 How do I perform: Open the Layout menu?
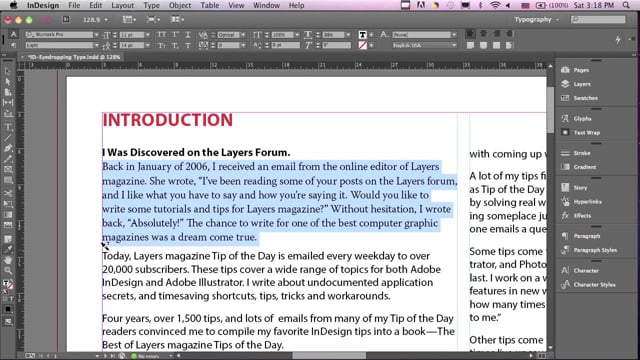coord(122,5)
